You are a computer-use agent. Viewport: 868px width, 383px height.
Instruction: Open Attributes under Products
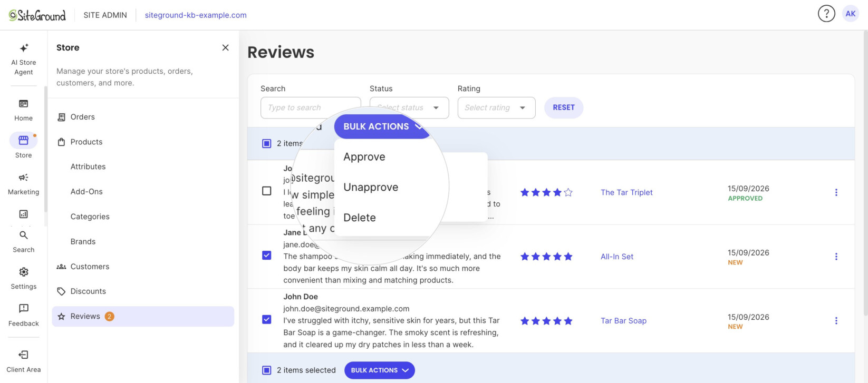tap(88, 166)
